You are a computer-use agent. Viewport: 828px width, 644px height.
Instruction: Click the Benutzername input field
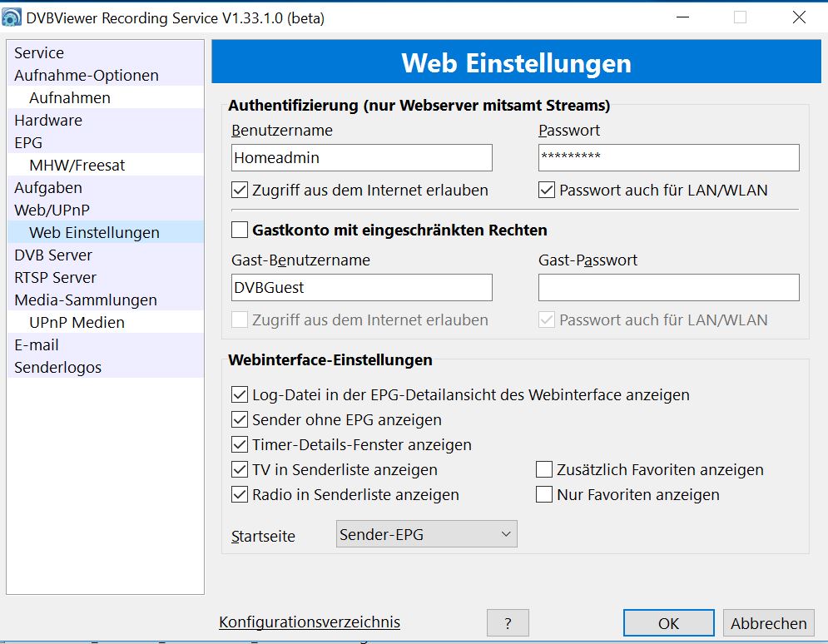click(x=362, y=157)
